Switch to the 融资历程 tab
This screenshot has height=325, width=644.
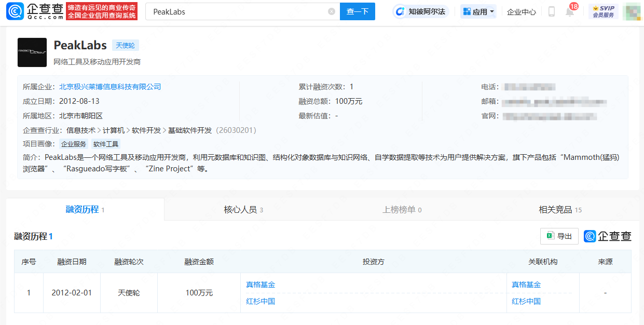85,210
